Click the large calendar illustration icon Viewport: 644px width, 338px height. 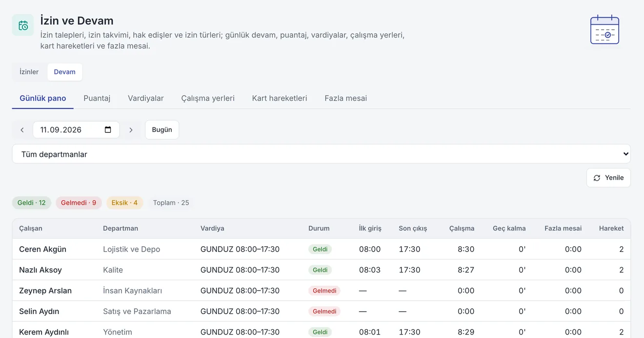click(604, 29)
